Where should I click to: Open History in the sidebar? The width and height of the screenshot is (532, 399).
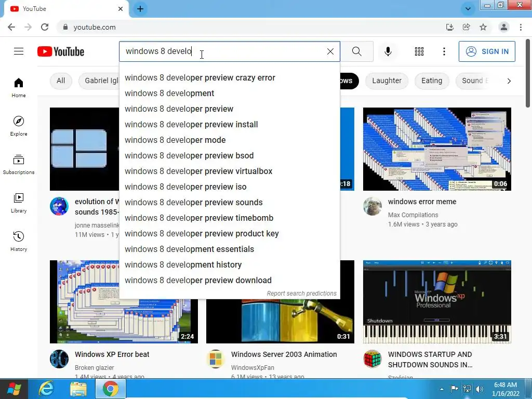(x=19, y=241)
